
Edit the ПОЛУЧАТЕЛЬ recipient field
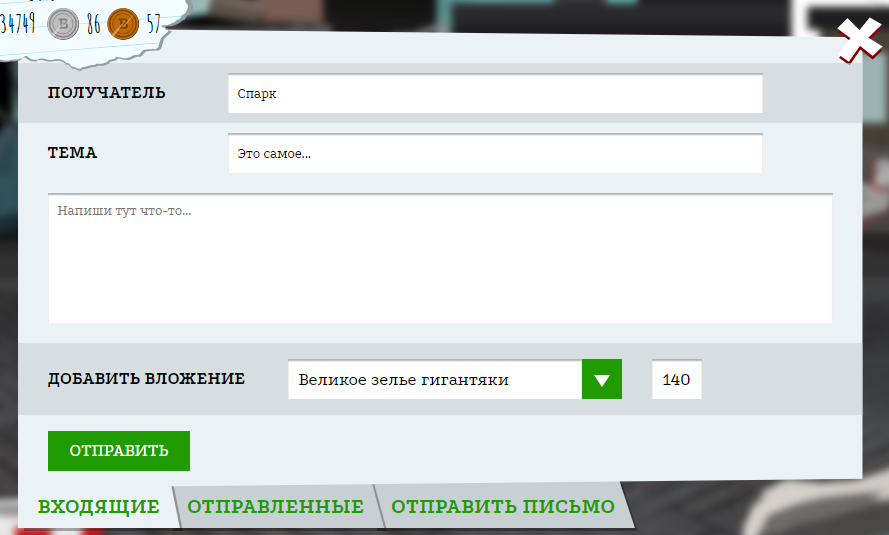pos(495,94)
